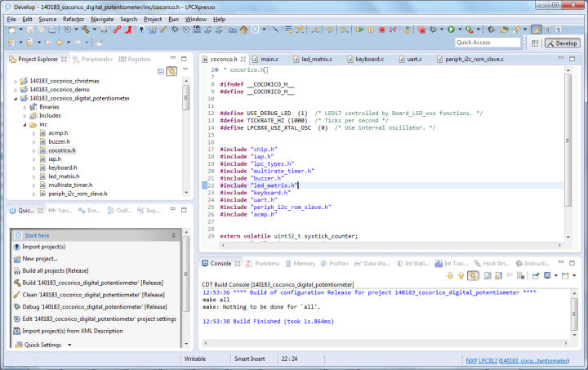Click the Clear Console icon
Viewport: 588px width, 370px height.
pos(520,276)
